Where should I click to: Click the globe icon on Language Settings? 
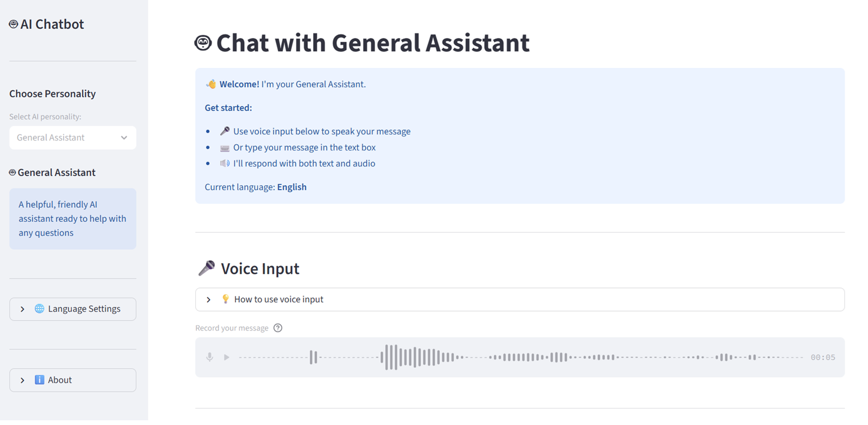(x=39, y=309)
